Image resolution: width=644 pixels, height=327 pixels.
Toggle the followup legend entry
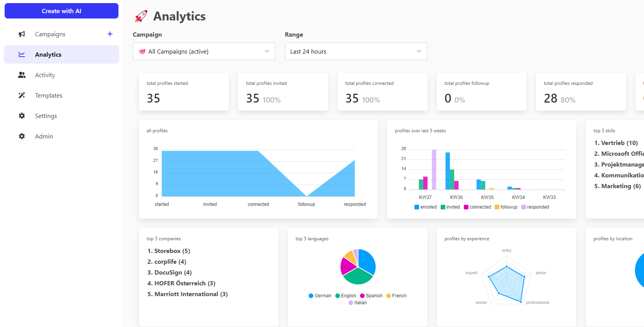506,207
